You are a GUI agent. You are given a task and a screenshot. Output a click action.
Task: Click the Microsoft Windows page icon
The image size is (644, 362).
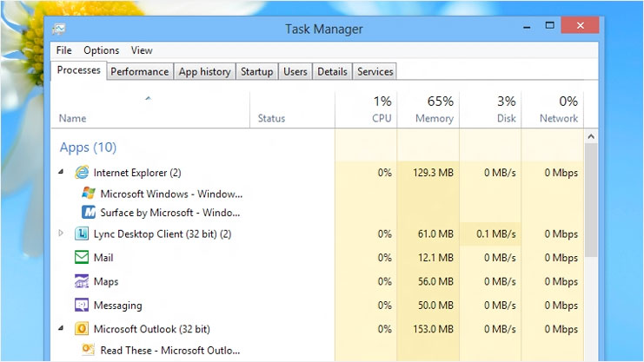click(89, 193)
